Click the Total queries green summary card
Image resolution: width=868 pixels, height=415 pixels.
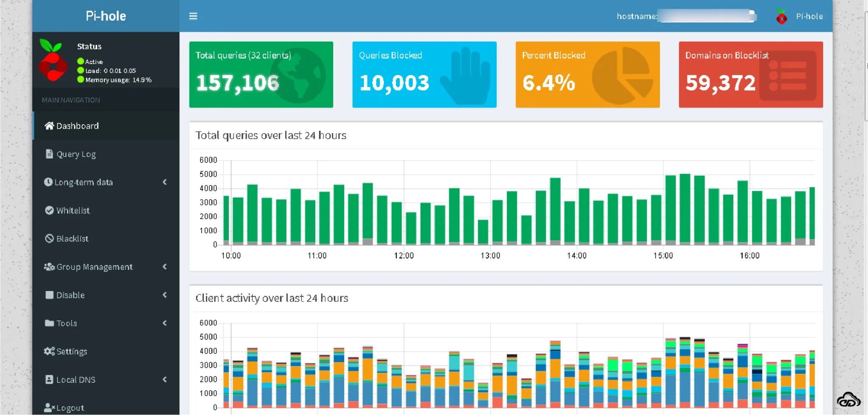coord(261,74)
